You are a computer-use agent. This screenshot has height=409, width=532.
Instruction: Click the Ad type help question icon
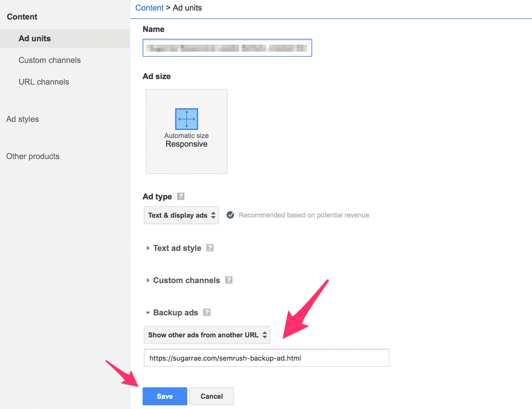(x=181, y=196)
